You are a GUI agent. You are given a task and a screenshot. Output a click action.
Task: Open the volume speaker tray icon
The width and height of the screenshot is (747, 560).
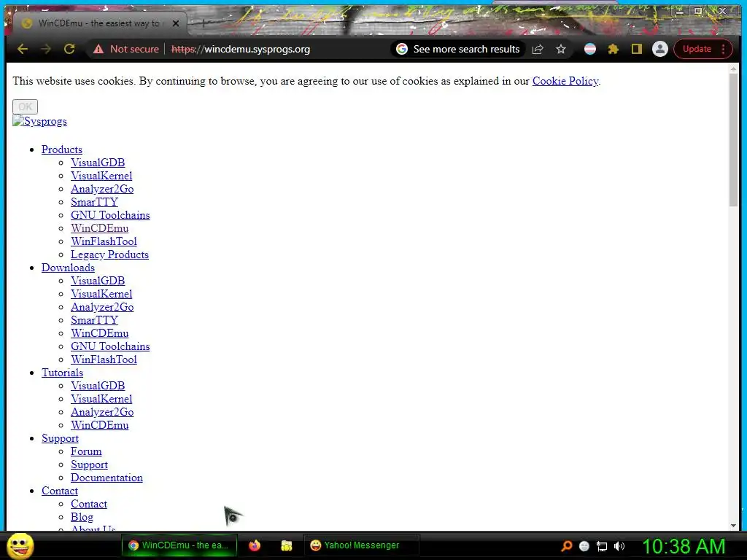click(x=619, y=546)
